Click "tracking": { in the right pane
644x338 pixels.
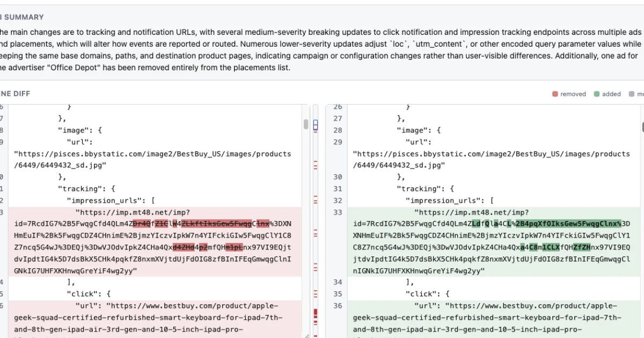point(425,188)
